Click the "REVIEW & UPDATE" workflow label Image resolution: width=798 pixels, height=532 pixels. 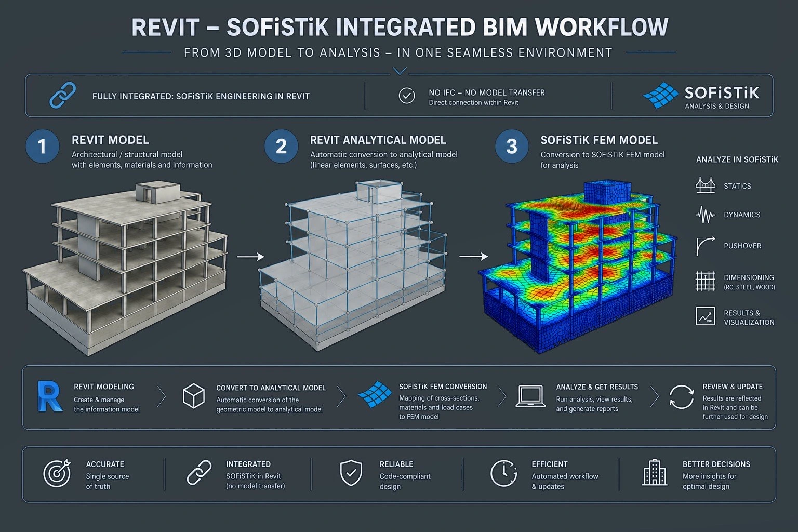click(x=733, y=387)
